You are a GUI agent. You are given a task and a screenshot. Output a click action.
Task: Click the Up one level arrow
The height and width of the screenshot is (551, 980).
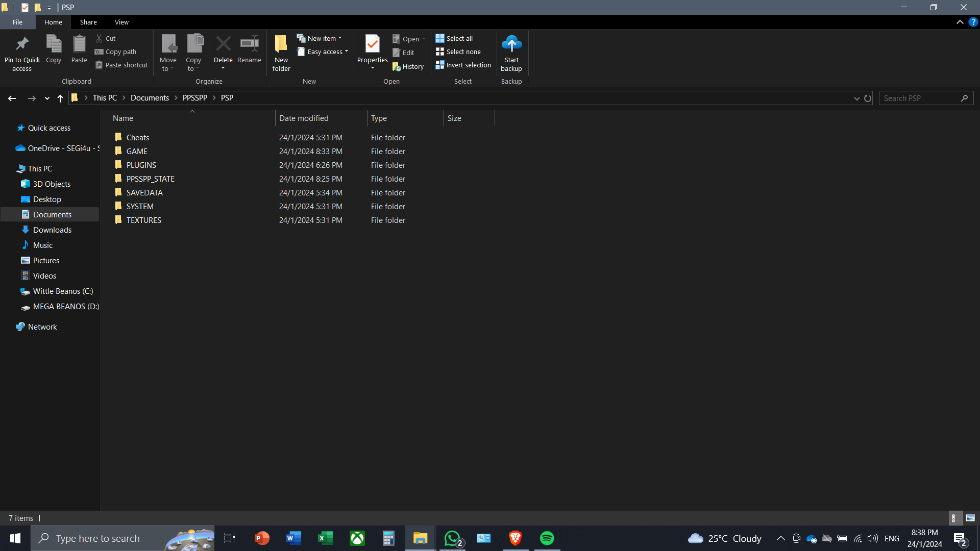(60, 98)
